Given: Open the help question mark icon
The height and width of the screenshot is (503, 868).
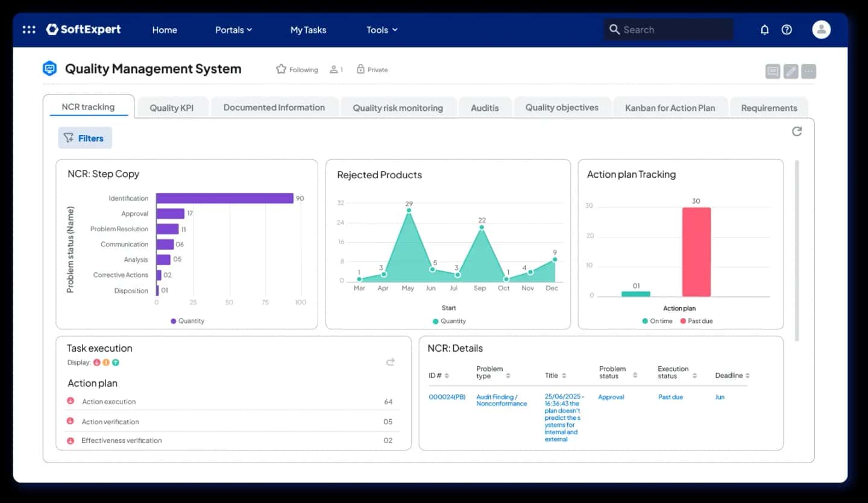Looking at the screenshot, I should click(x=787, y=30).
